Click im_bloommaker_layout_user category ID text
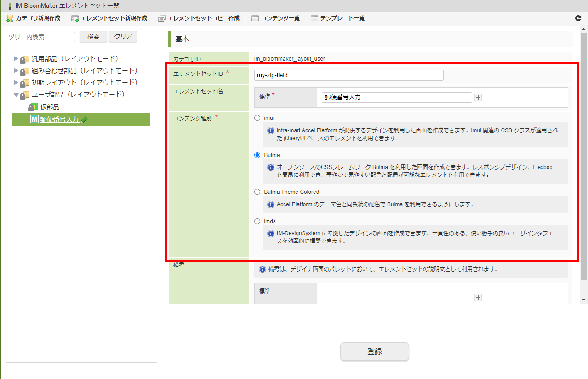The width and height of the screenshot is (588, 379). [290, 59]
